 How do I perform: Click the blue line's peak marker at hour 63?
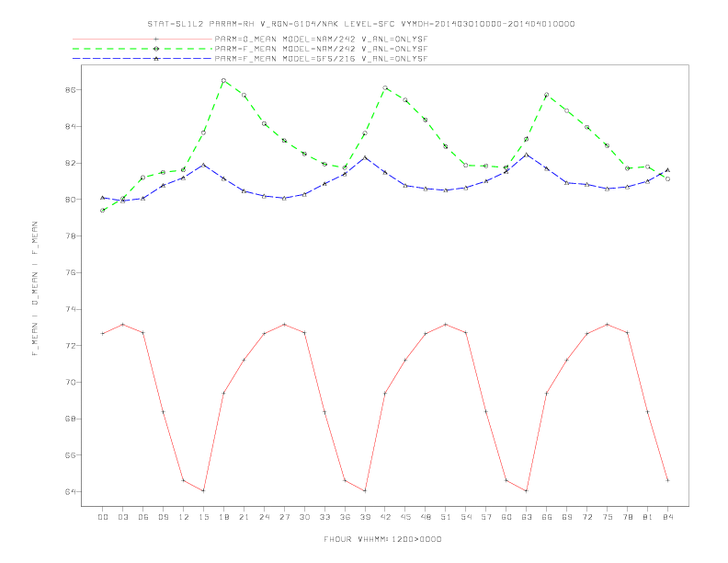(527, 155)
